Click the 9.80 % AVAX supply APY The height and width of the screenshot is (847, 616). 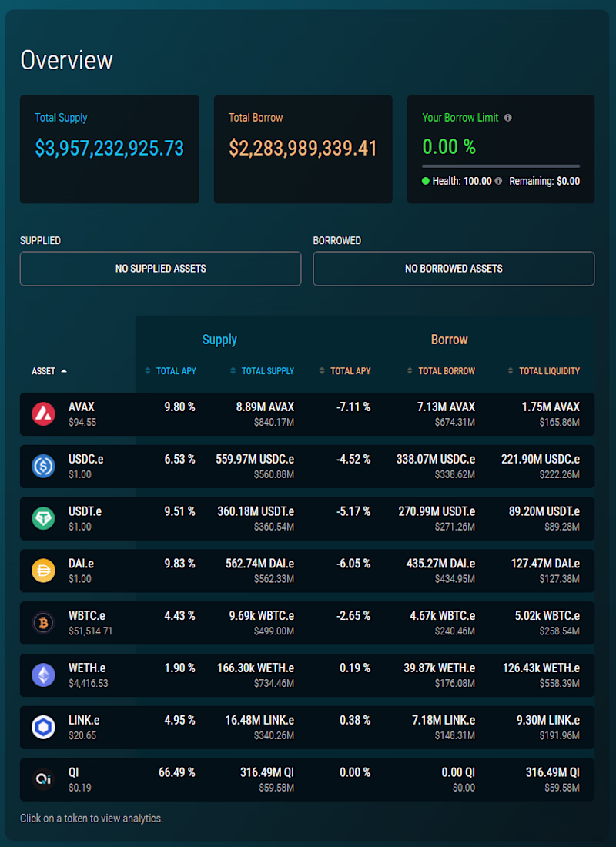tap(180, 407)
